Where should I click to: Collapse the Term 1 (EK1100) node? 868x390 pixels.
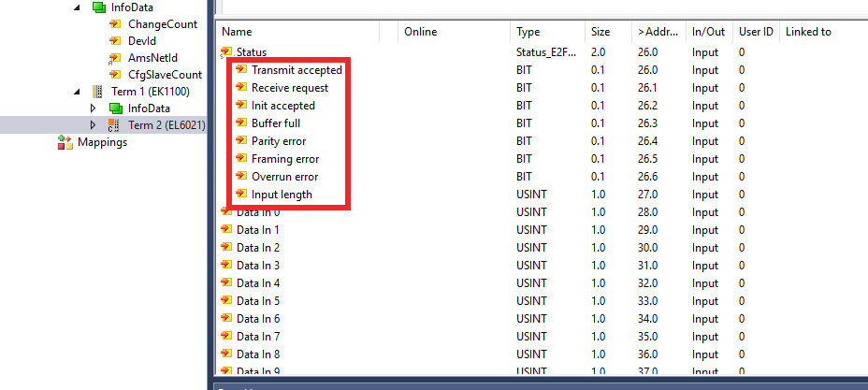click(x=77, y=92)
